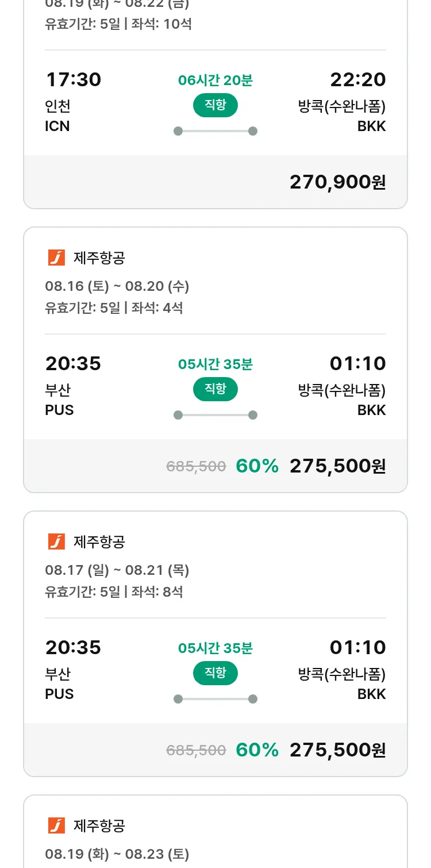The image size is (431, 868).
Task: Click the 17:30 ICN departure time
Action: [73, 79]
